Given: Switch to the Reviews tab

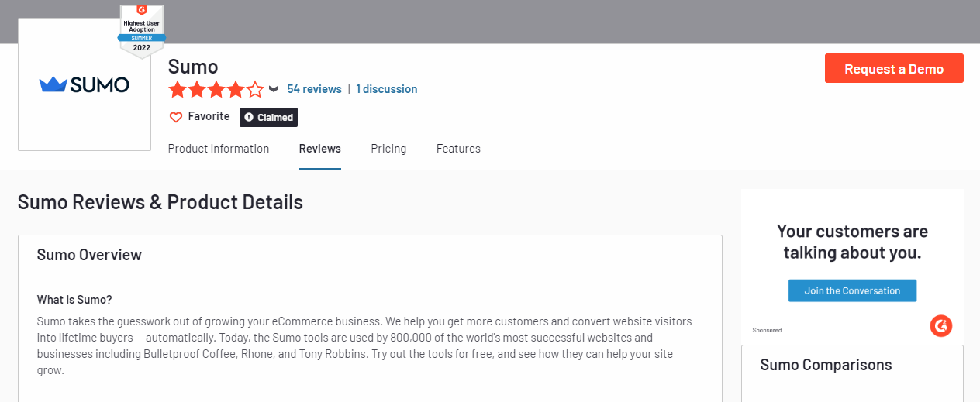Looking at the screenshot, I should 320,149.
